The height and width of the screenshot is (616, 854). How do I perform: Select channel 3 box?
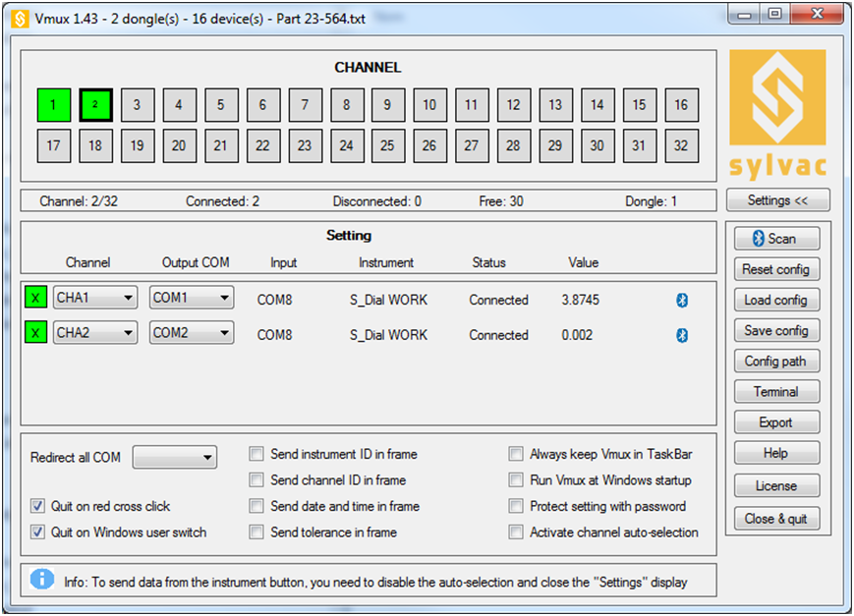pyautogui.click(x=138, y=104)
